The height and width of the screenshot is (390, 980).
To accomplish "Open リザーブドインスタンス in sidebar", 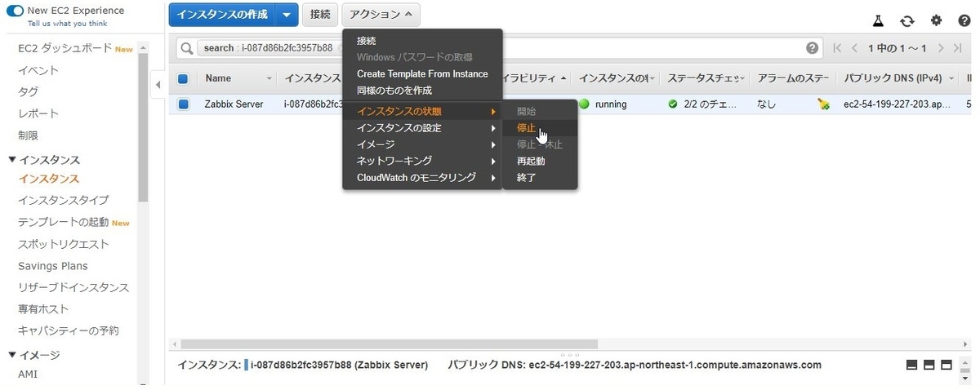I will 73,287.
